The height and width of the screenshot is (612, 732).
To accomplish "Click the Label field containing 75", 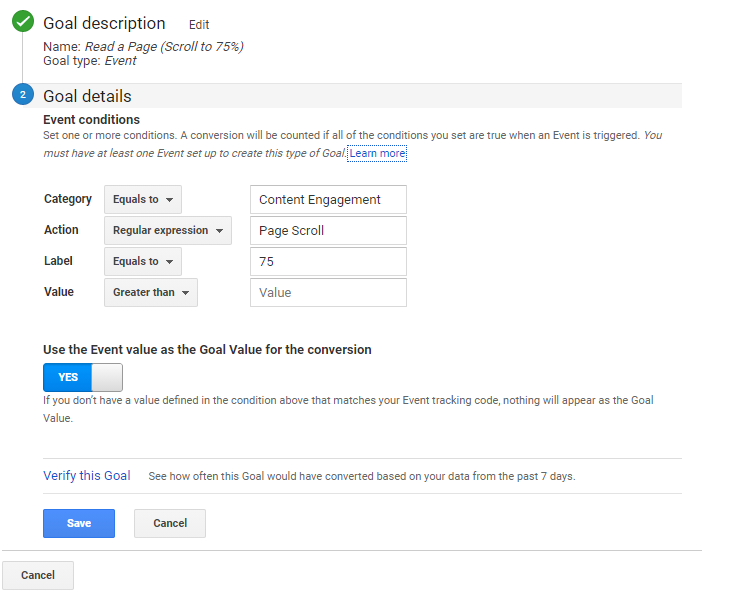I will (328, 262).
